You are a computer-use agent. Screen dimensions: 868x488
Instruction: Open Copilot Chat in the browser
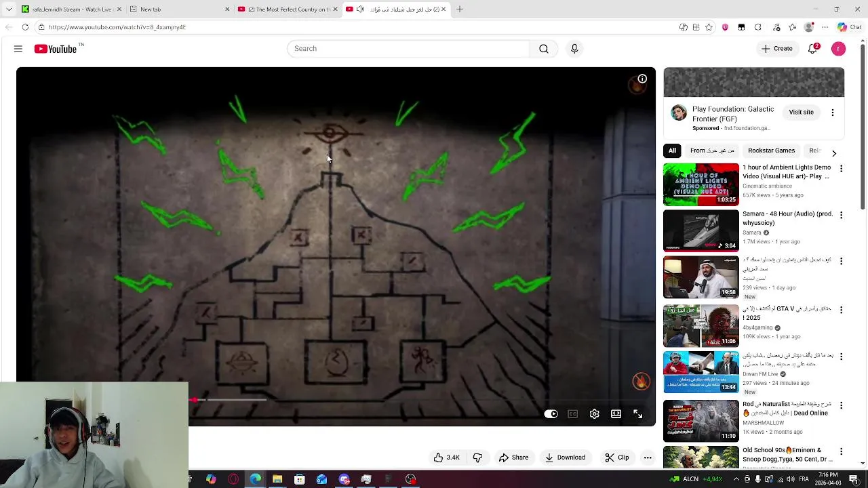tap(849, 27)
